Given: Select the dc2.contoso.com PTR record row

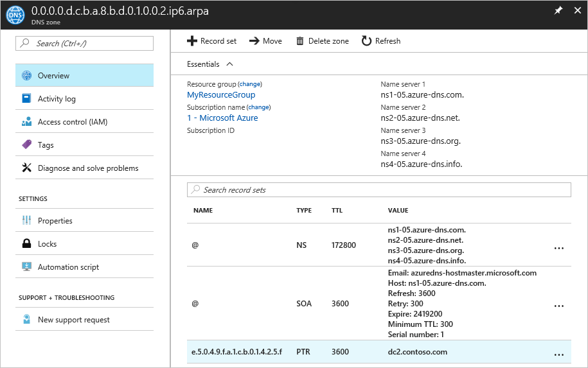Looking at the screenshot, I should point(379,352).
